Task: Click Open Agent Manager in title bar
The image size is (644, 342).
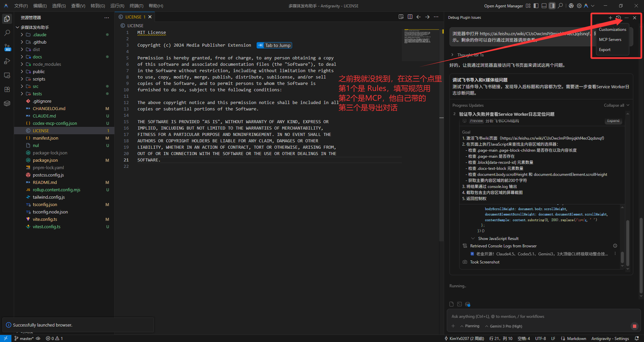Action: pos(503,6)
